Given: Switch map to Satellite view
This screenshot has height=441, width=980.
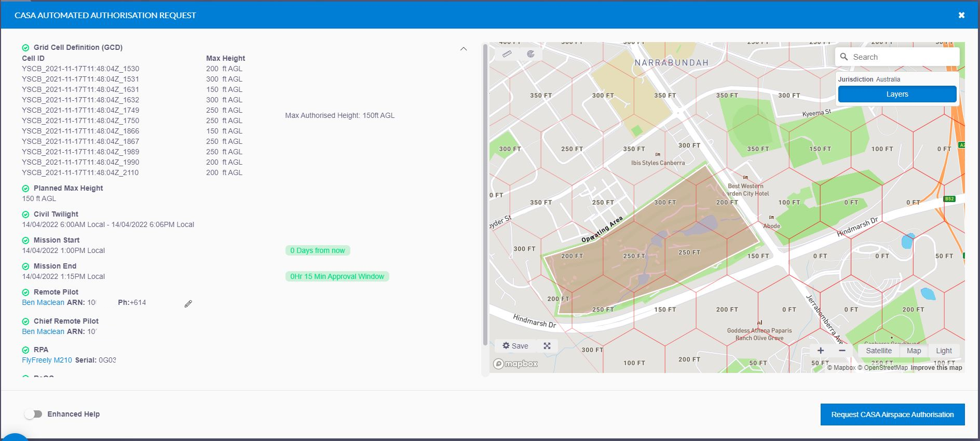Looking at the screenshot, I should (x=879, y=351).
